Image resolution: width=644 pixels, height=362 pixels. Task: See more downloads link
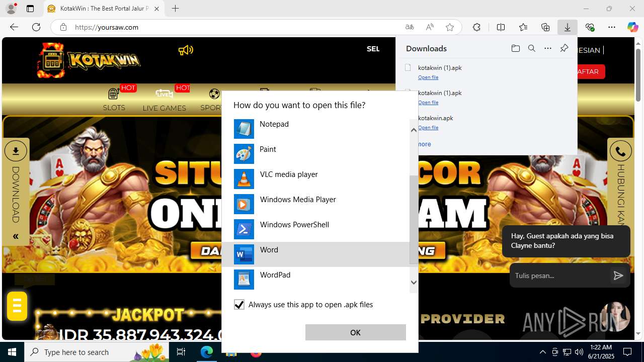tap(424, 144)
